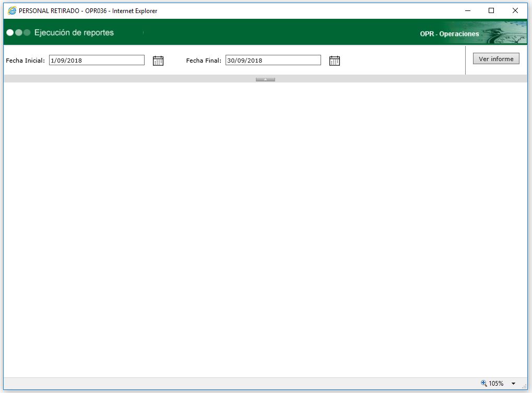
Task: Click the Fecha Final label
Action: (204, 61)
